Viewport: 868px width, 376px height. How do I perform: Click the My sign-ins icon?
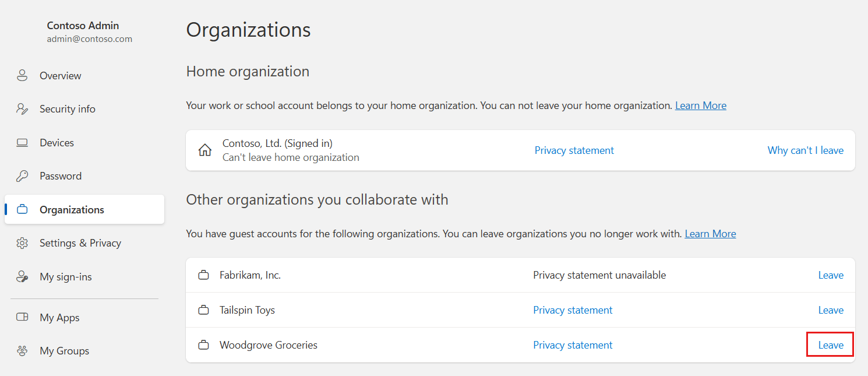(22, 277)
